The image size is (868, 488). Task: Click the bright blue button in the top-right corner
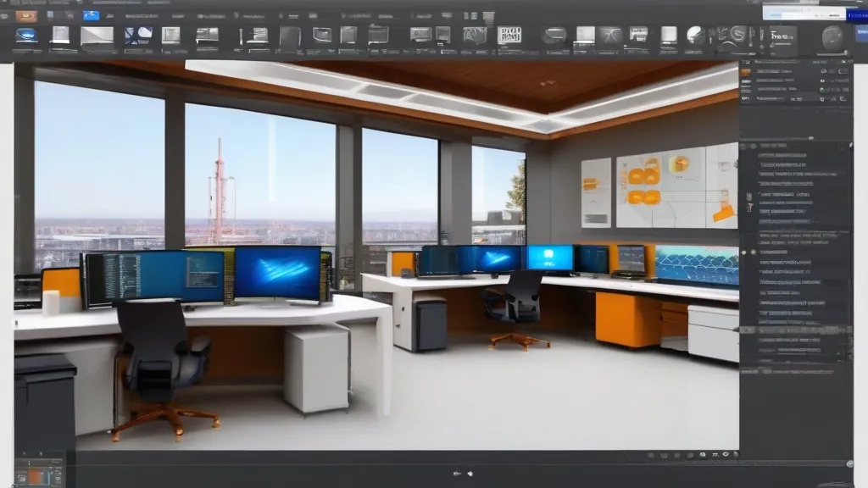pos(858,15)
